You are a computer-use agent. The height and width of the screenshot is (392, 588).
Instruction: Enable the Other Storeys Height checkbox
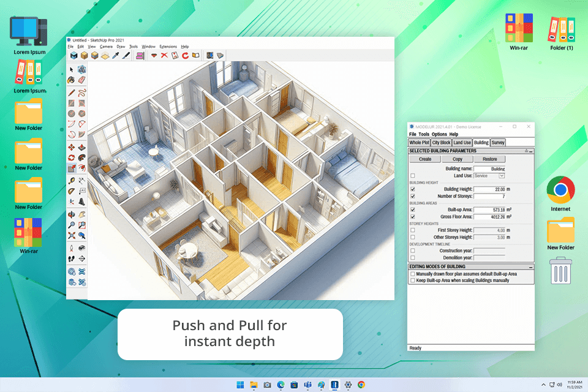pyautogui.click(x=413, y=238)
